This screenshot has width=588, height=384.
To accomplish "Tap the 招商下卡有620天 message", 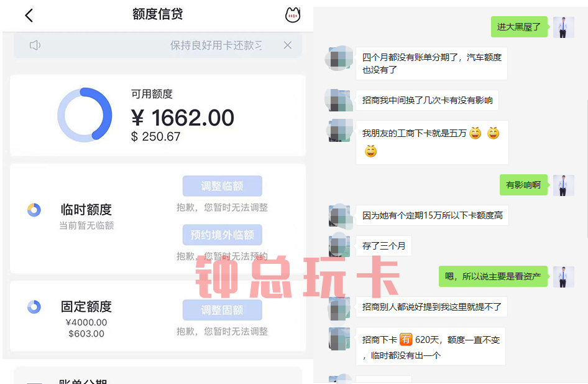I will (x=431, y=347).
